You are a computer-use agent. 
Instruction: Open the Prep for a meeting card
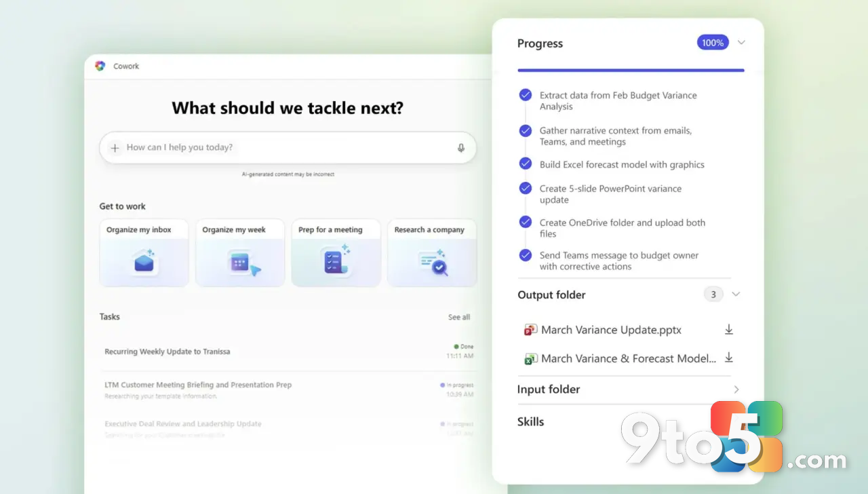pyautogui.click(x=336, y=252)
